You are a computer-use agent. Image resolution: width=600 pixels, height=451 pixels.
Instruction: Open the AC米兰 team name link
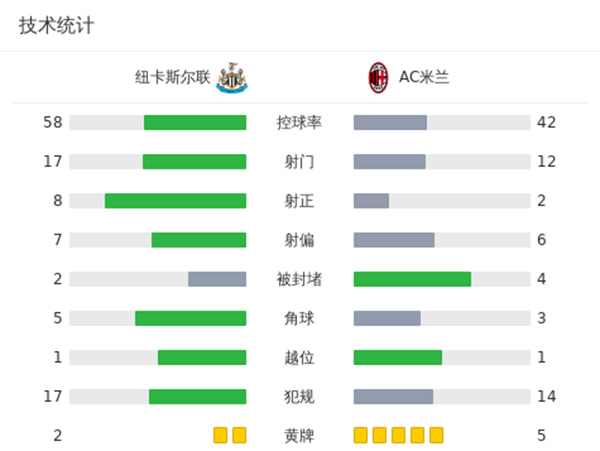424,77
